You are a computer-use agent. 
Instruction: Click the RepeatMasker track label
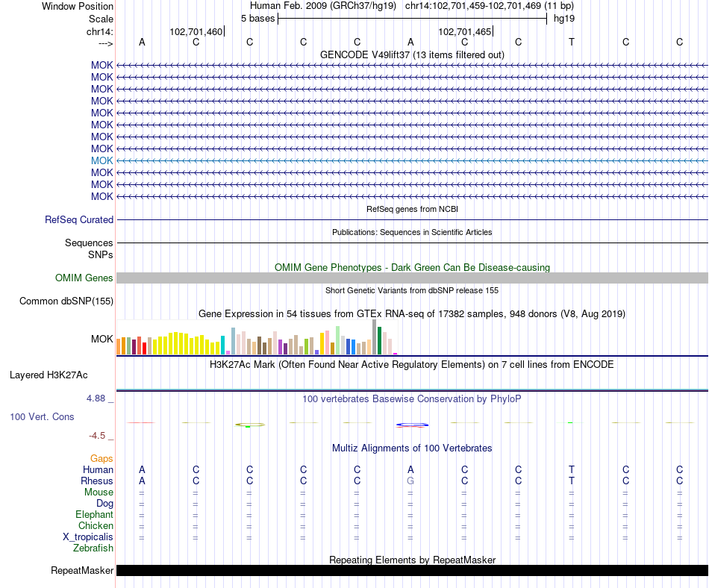pos(82,570)
